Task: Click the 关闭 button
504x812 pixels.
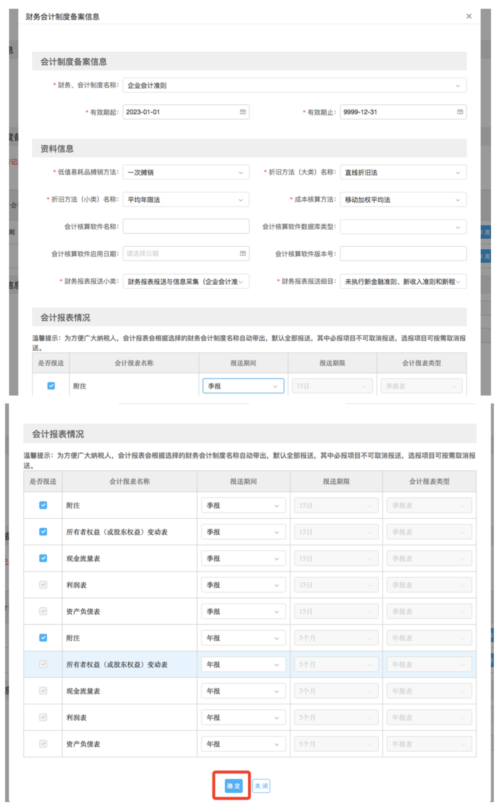Action: [261, 786]
